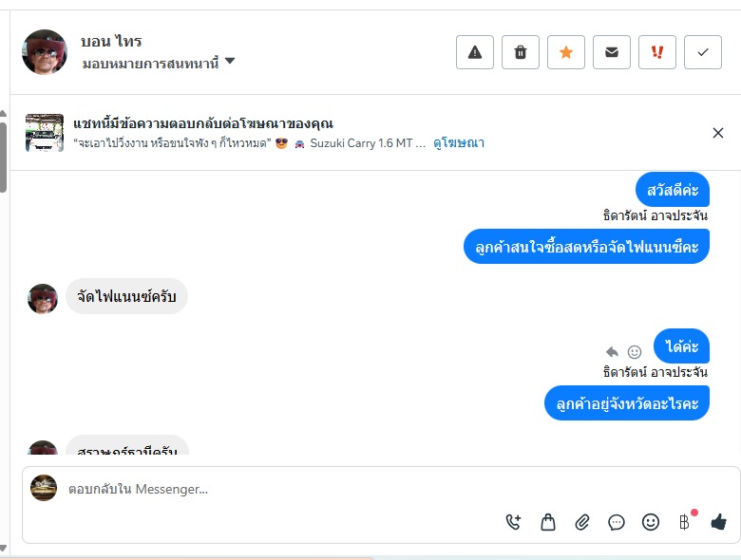Click the phone call request icon

(514, 521)
